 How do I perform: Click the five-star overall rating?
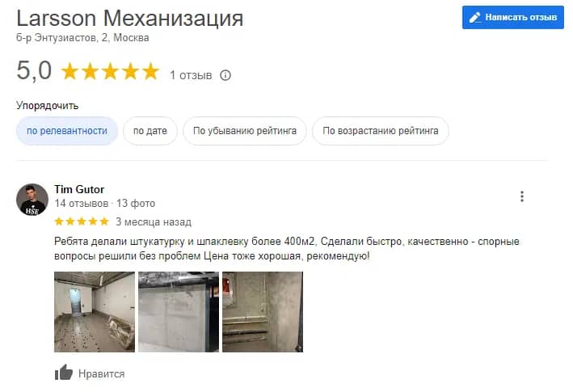pos(110,71)
